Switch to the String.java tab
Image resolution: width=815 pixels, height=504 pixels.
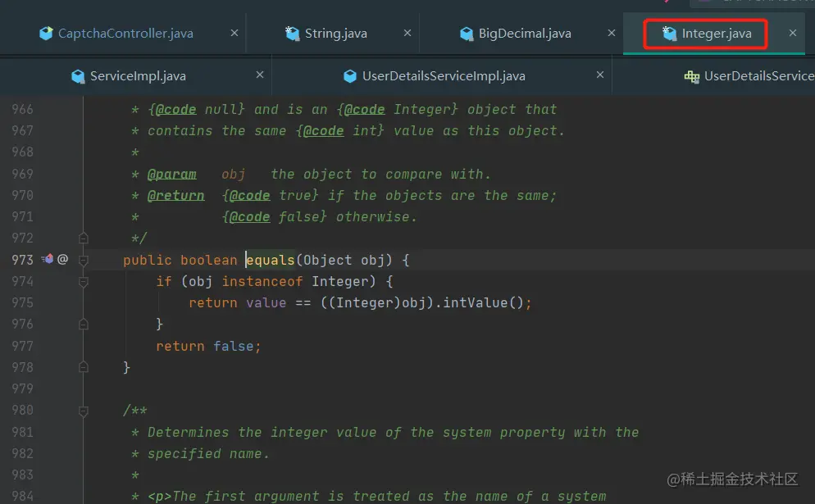tap(335, 34)
